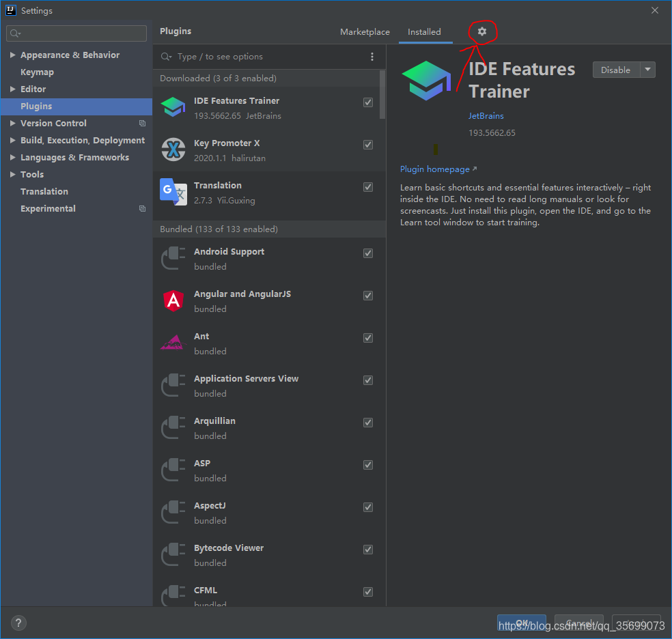Screen dimensions: 672x639
Task: Expand Appearance & Behavior settings
Action: point(12,55)
